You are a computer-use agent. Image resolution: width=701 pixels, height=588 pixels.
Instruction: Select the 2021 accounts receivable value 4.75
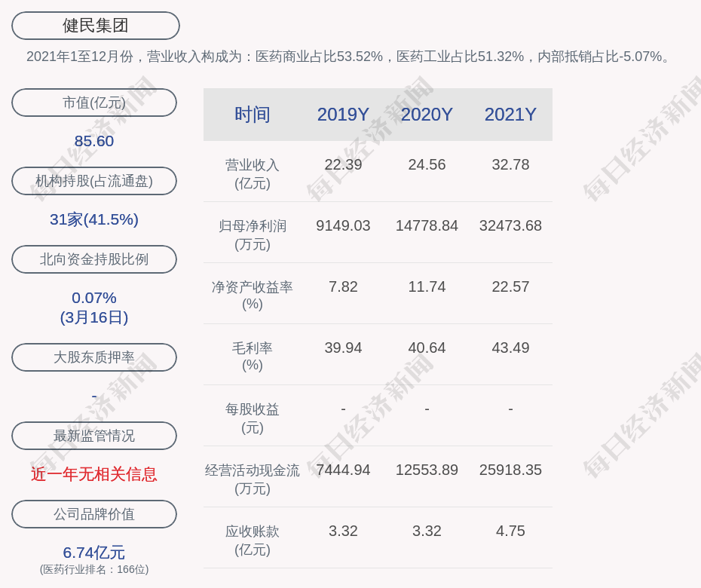510,531
